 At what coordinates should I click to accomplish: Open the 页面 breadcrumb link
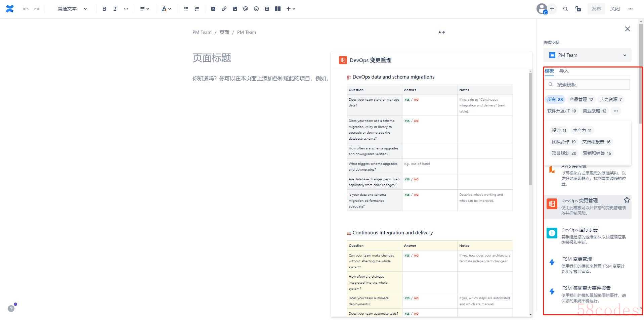pyautogui.click(x=224, y=32)
